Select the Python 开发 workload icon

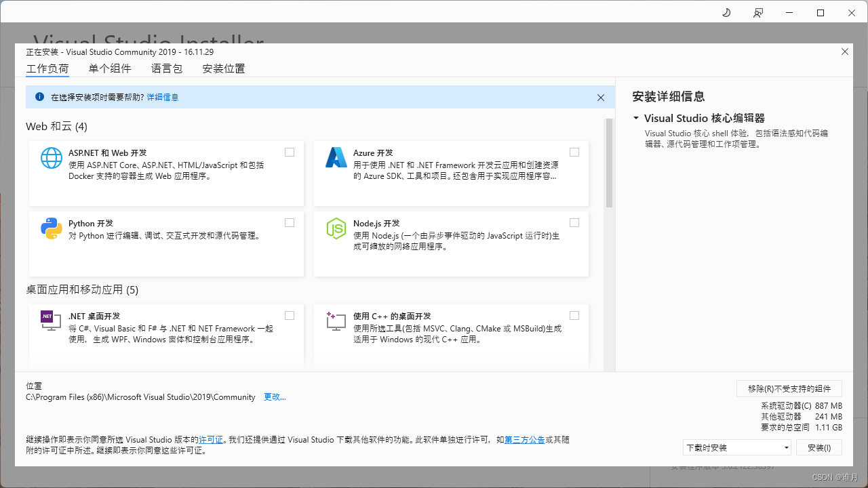click(x=51, y=228)
